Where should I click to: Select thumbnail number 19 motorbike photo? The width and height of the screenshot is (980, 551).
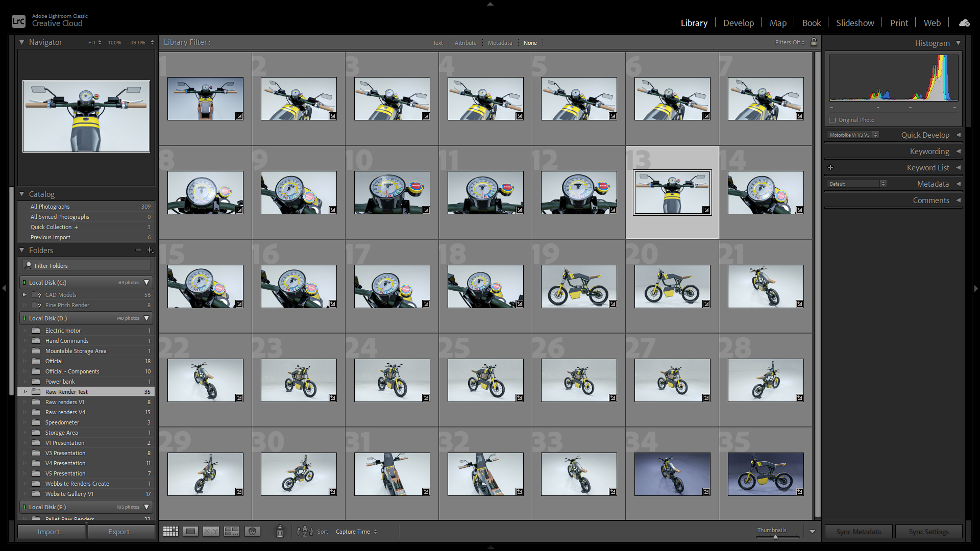coord(579,286)
